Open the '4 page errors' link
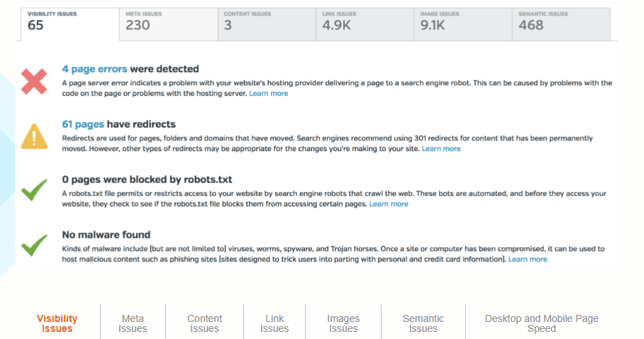 (x=94, y=69)
